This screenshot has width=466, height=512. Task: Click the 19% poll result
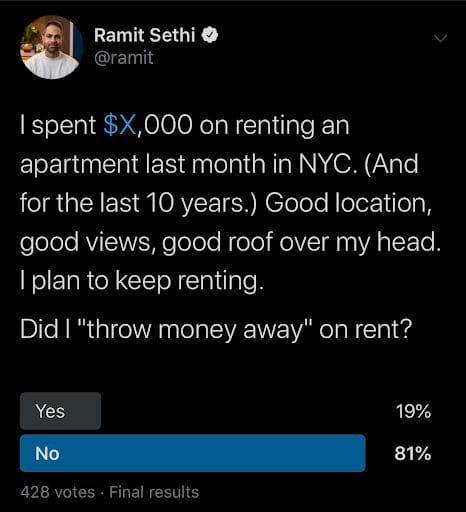[413, 411]
